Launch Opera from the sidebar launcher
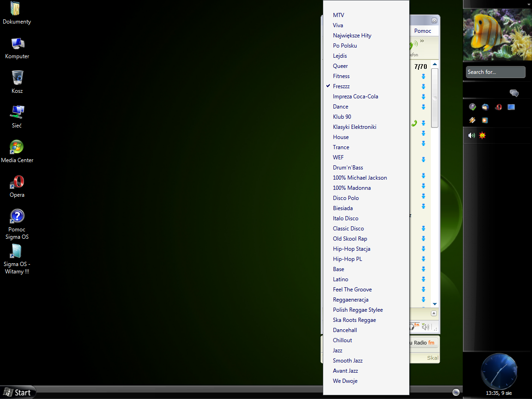Image resolution: width=532 pixels, height=399 pixels. (x=498, y=107)
